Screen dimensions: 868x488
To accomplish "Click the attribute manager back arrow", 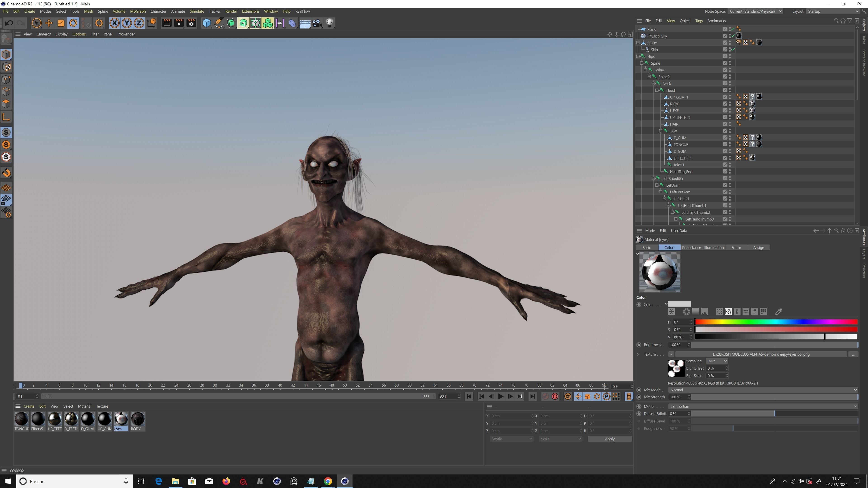I will click(x=816, y=231).
